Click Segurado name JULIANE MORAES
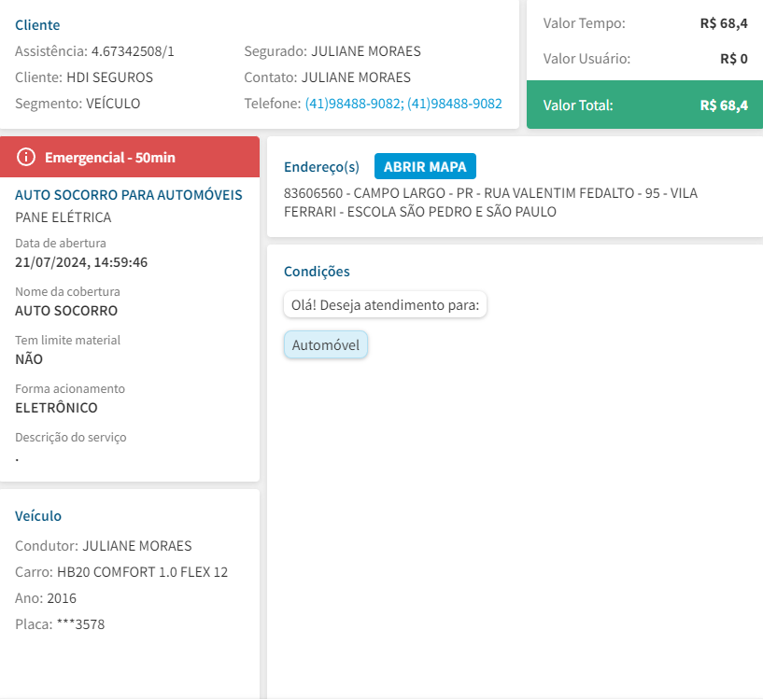Image resolution: width=763 pixels, height=700 pixels. tap(366, 51)
